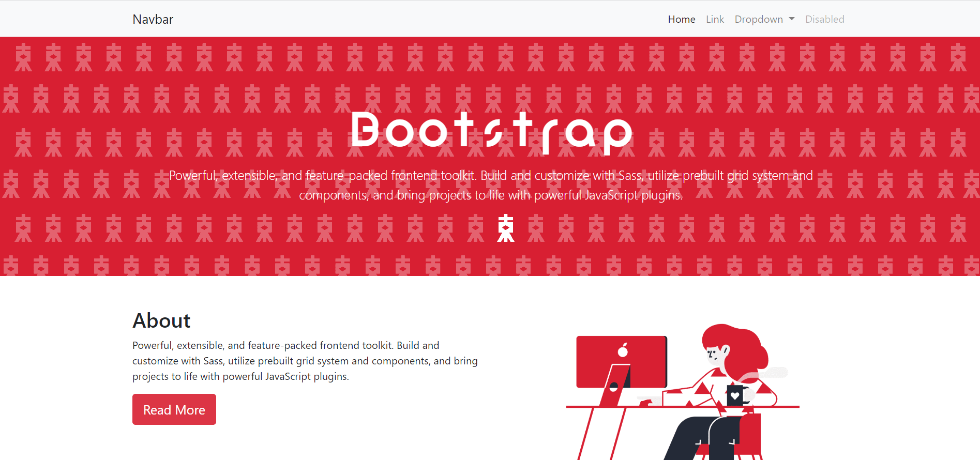Viewport: 980px width, 460px height.
Task: Click the Read More button
Action: click(x=174, y=409)
